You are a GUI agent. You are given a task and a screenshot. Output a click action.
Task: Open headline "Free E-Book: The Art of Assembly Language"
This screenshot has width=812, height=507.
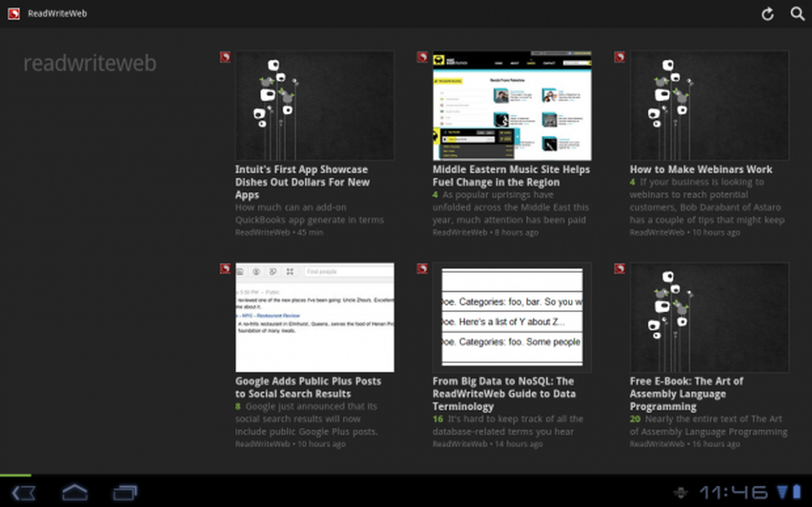pyautogui.click(x=686, y=393)
